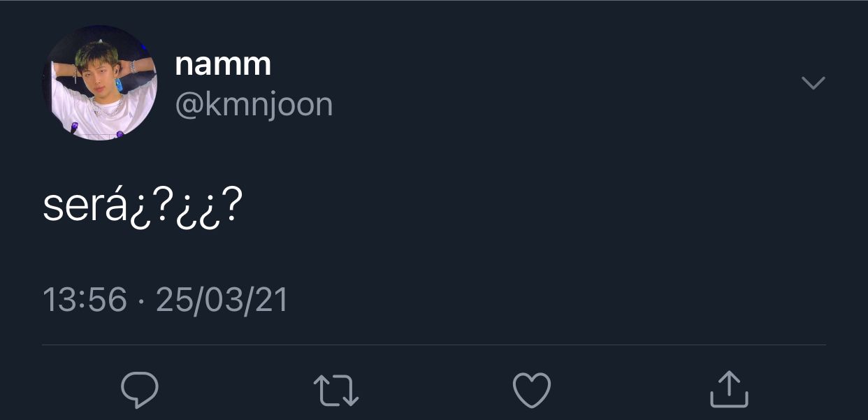Click the two-arrow retweet symbol
This screenshot has height=420, width=868.
point(335,390)
